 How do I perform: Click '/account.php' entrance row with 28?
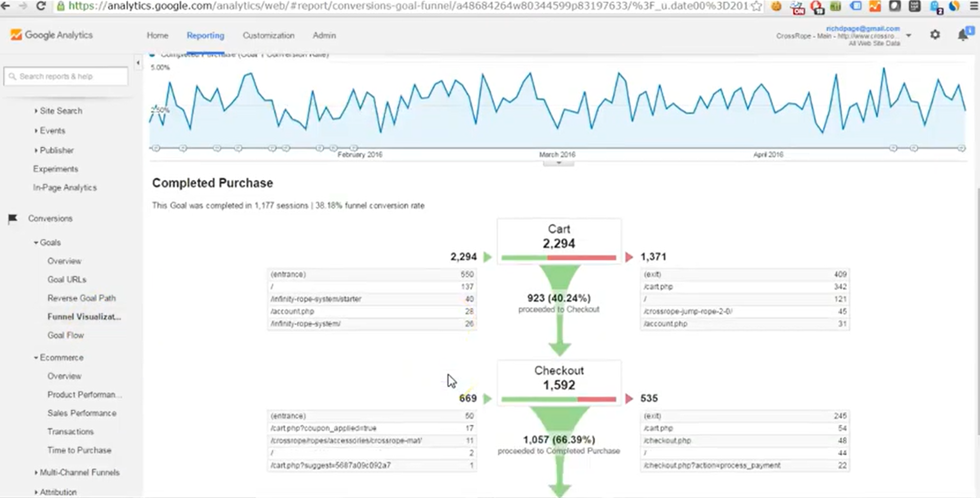pos(372,311)
